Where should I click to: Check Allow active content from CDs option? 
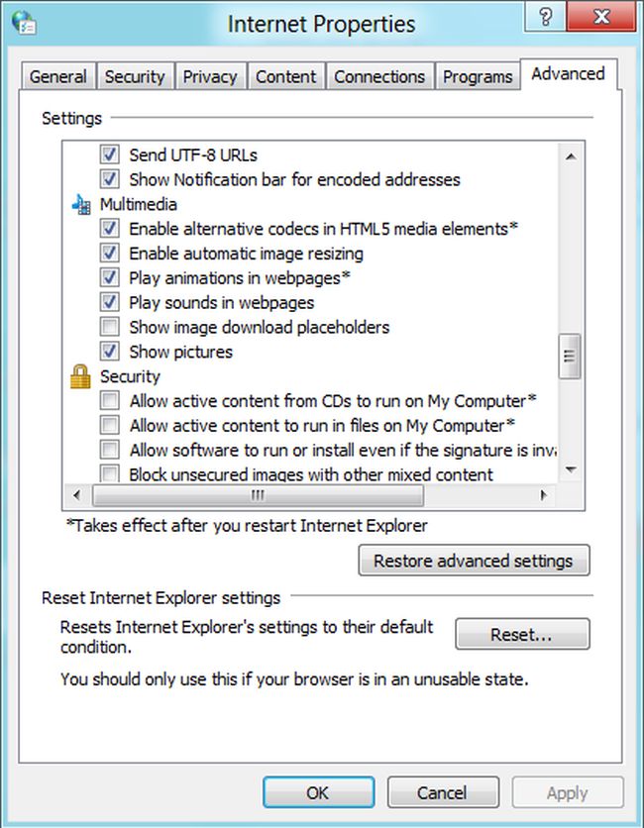pyautogui.click(x=109, y=401)
